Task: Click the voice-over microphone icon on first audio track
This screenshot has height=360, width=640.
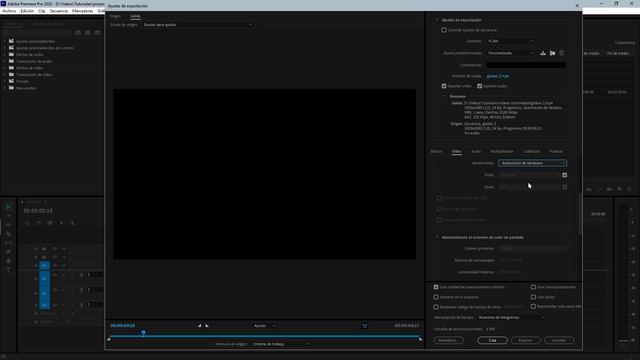Action: 81,275
